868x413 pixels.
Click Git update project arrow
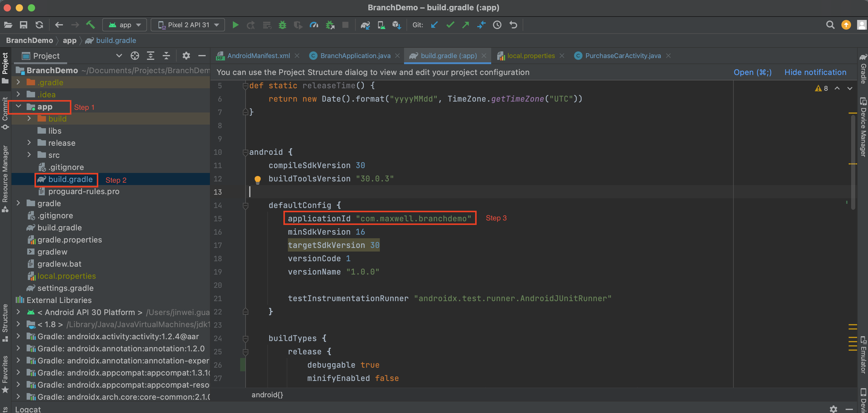click(x=434, y=25)
